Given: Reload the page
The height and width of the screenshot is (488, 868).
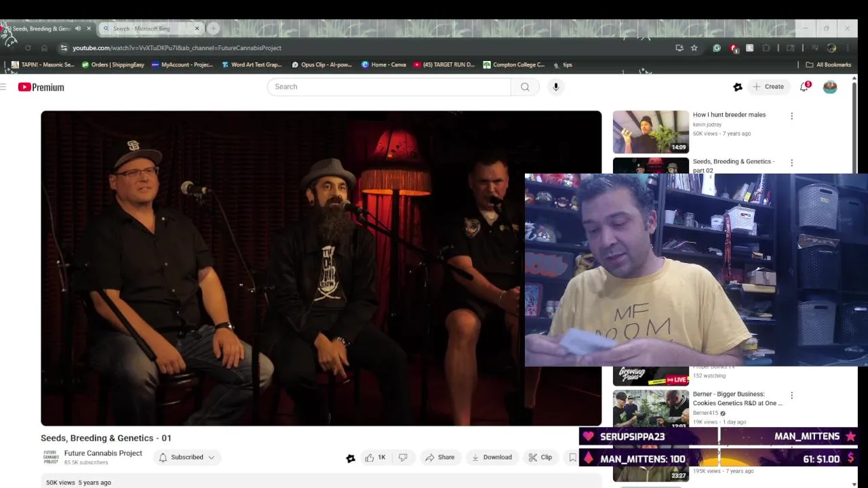Looking at the screenshot, I should click(28, 48).
